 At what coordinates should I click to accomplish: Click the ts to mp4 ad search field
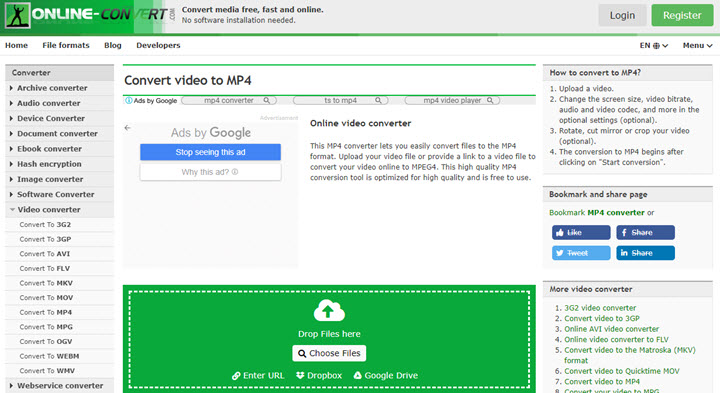(341, 100)
